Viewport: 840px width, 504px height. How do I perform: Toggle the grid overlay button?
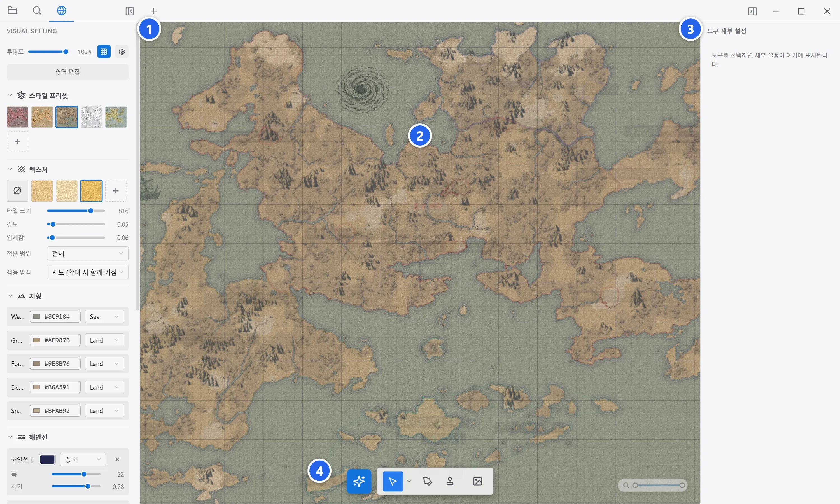[104, 52]
